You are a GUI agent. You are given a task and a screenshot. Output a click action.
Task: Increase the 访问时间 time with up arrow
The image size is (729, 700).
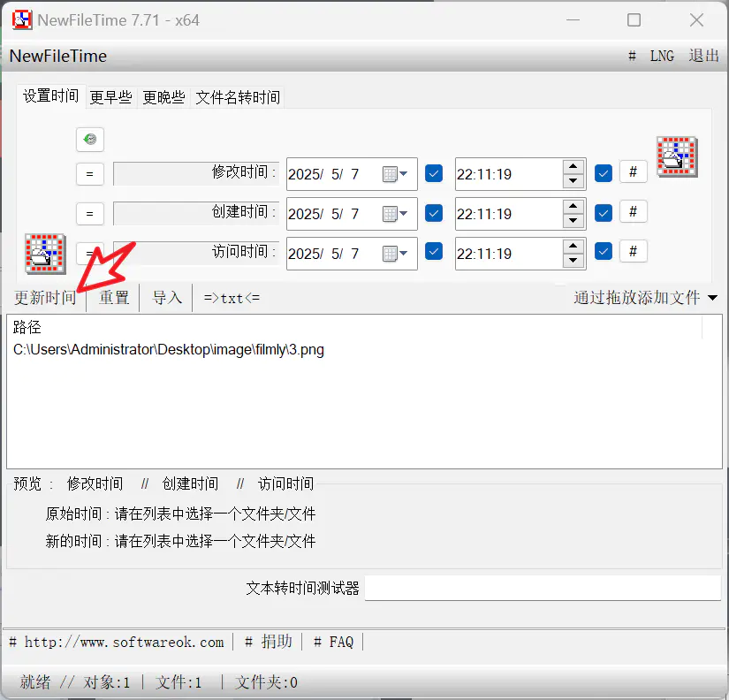pyautogui.click(x=573, y=246)
